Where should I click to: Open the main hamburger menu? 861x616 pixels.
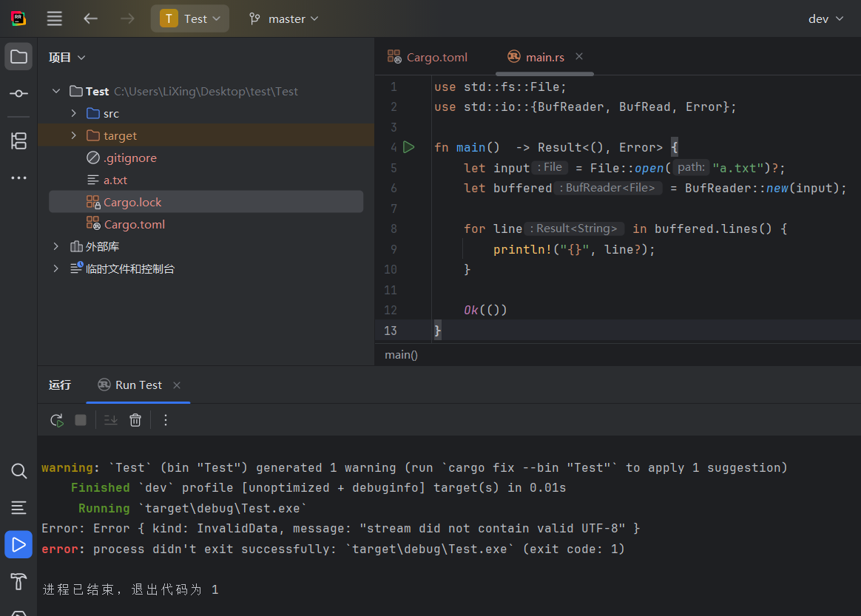click(x=54, y=18)
